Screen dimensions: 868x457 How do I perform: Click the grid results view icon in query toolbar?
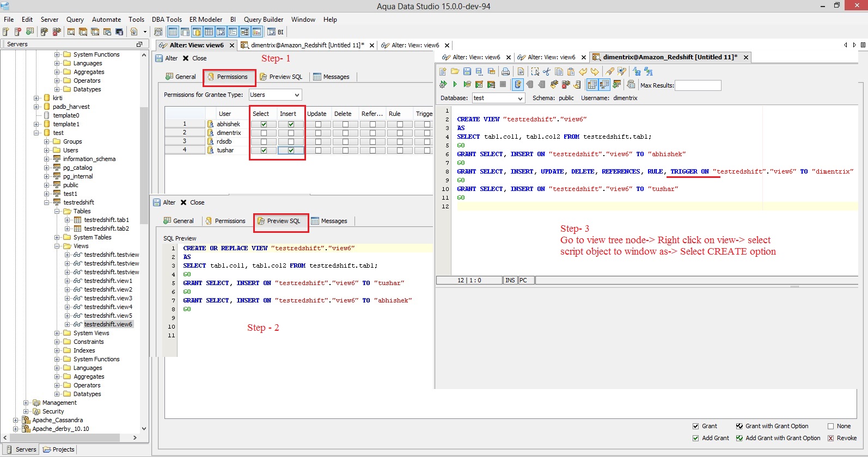592,84
